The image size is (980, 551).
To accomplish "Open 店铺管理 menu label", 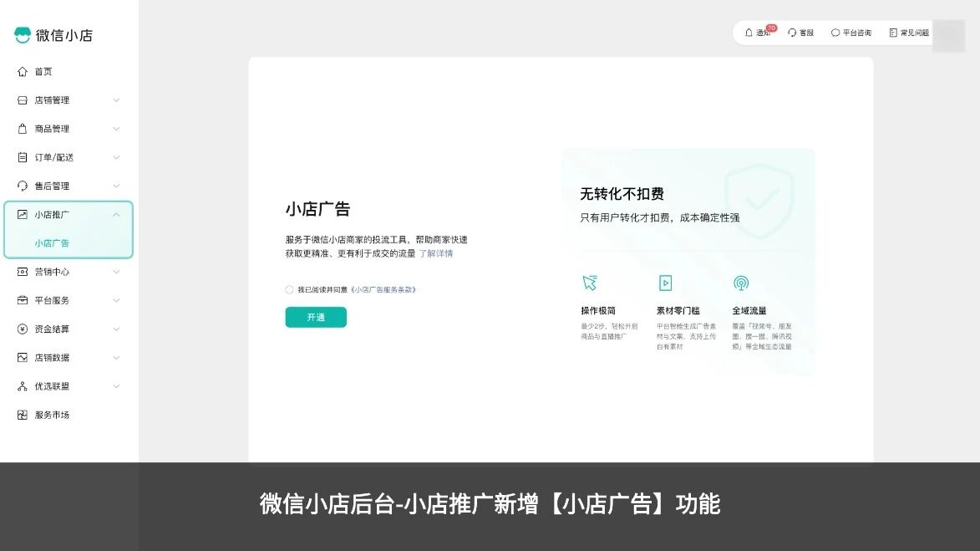I will [52, 100].
